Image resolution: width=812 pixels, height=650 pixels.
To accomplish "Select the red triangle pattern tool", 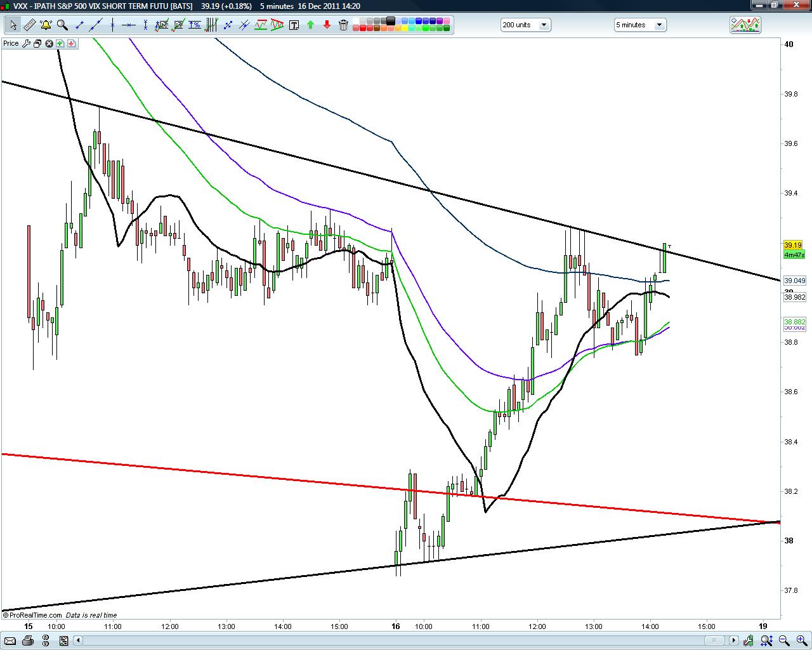I will (277, 25).
